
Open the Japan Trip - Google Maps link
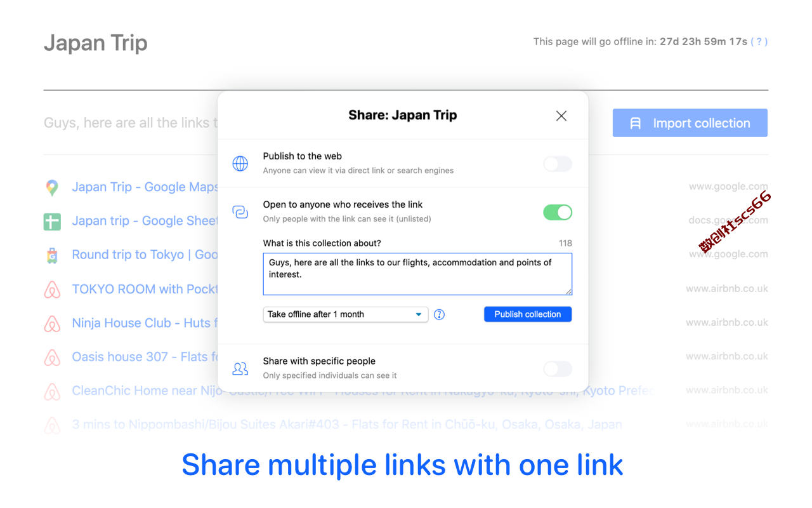click(x=145, y=187)
